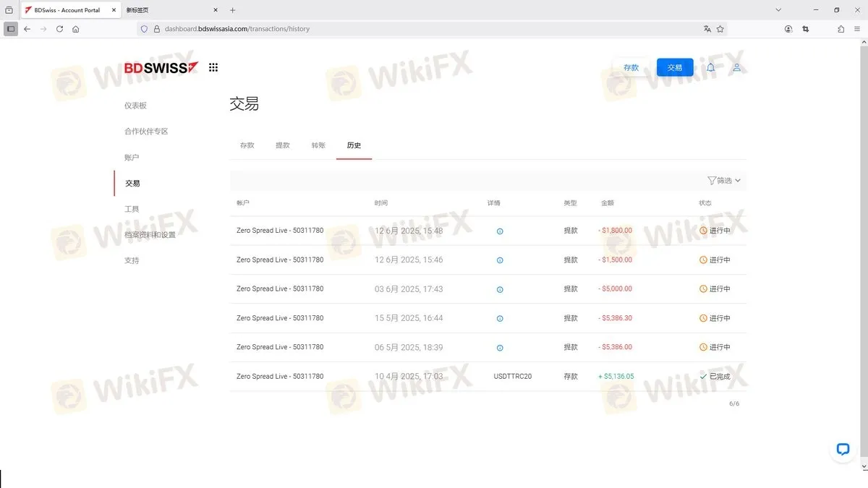Click the 状态 column header
This screenshot has height=488, width=868.
705,203
